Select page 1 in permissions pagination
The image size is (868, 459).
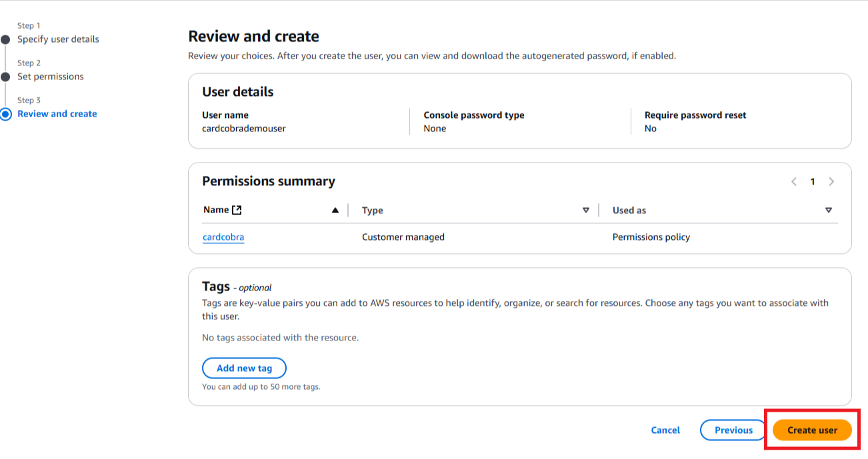coord(813,182)
